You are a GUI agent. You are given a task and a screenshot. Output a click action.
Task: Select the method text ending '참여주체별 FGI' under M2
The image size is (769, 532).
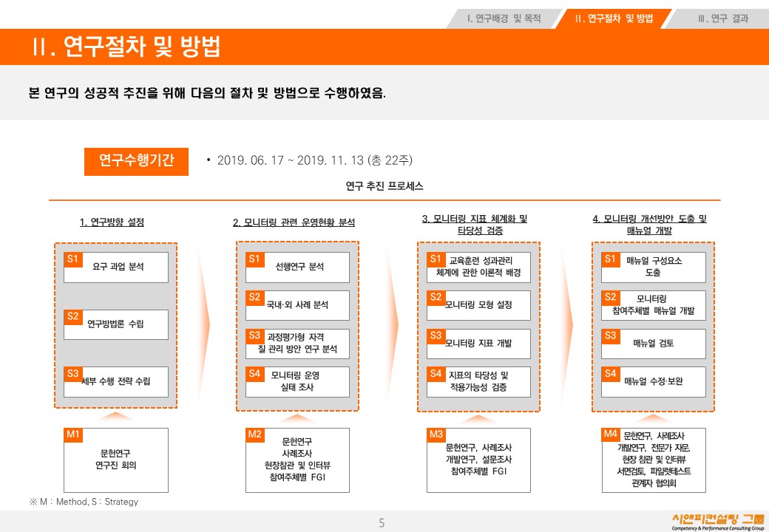pyautogui.click(x=297, y=460)
